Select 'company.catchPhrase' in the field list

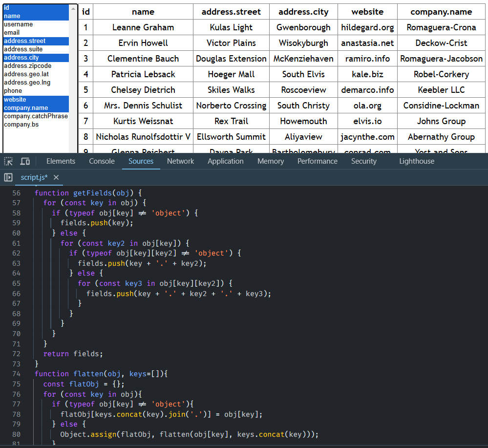coord(36,116)
